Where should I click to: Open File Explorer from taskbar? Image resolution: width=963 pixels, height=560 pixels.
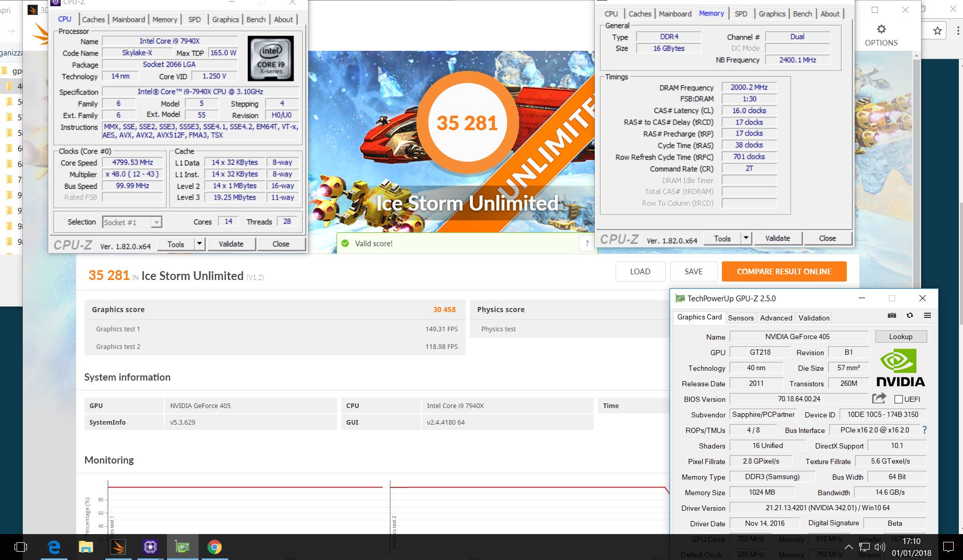(86, 547)
